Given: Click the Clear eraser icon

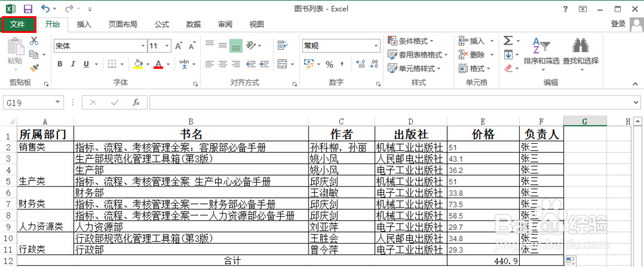Looking at the screenshot, I should [509, 68].
